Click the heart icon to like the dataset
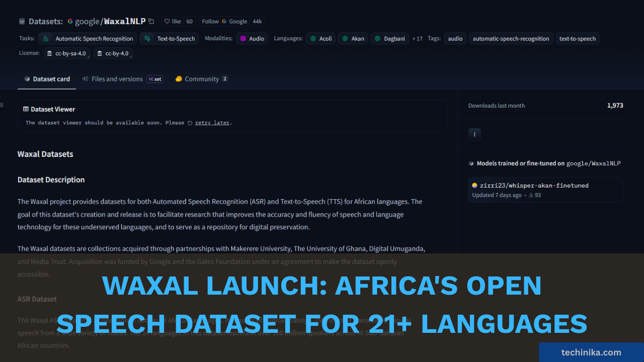The image size is (644, 362). click(x=167, y=21)
